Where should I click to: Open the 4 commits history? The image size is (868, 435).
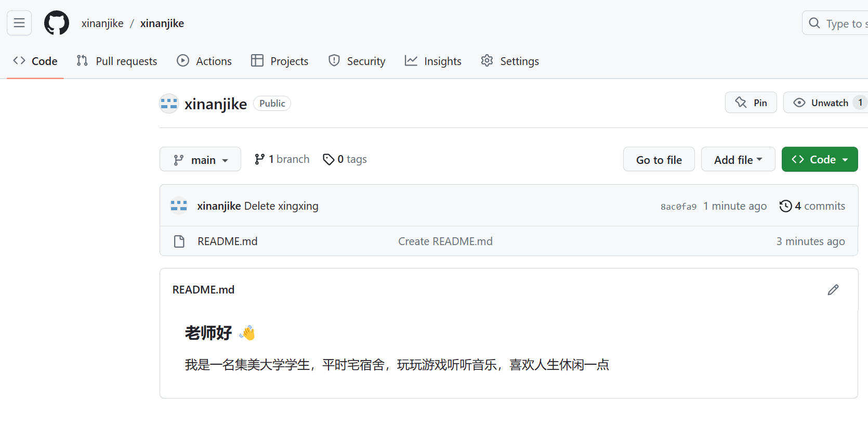click(x=812, y=206)
